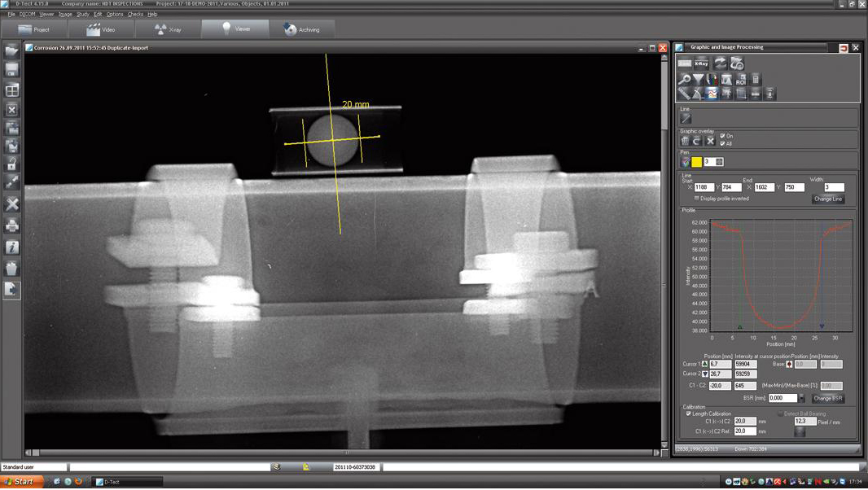The image size is (868, 490).
Task: Click the printer icon in left sidebar
Action: click(x=12, y=225)
